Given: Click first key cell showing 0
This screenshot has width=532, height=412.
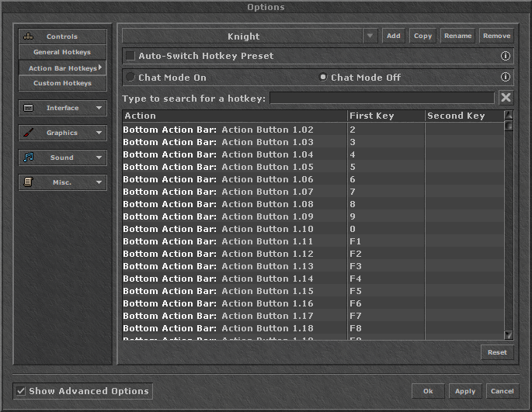Looking at the screenshot, I should click(386, 229).
